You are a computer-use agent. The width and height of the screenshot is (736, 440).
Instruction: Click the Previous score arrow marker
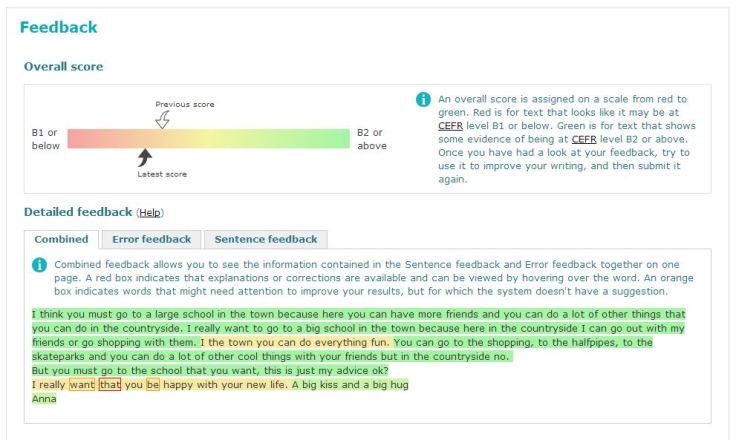[163, 120]
